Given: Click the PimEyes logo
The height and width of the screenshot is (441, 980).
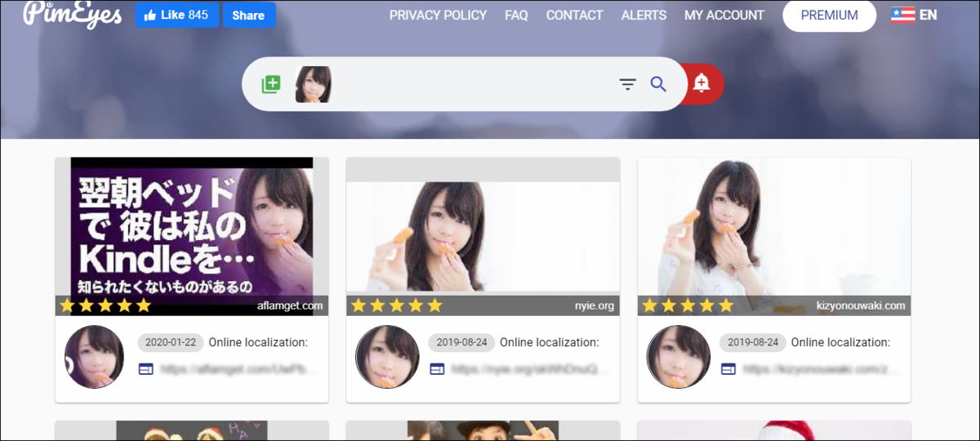Looking at the screenshot, I should [73, 14].
